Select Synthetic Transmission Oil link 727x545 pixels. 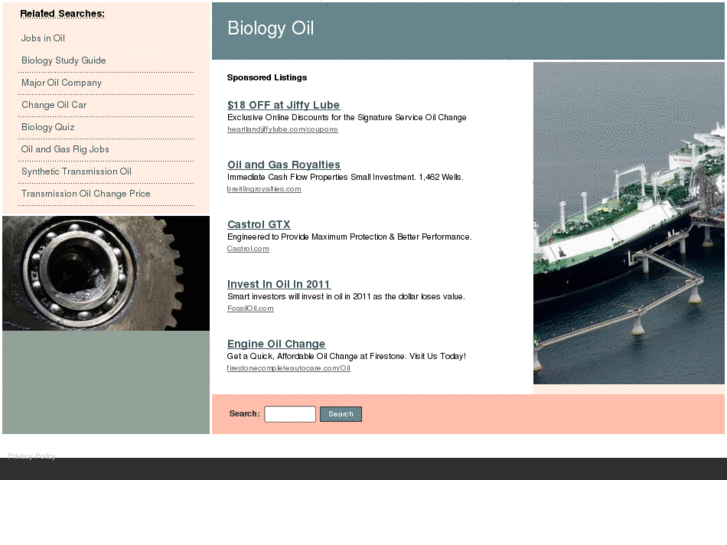click(76, 172)
